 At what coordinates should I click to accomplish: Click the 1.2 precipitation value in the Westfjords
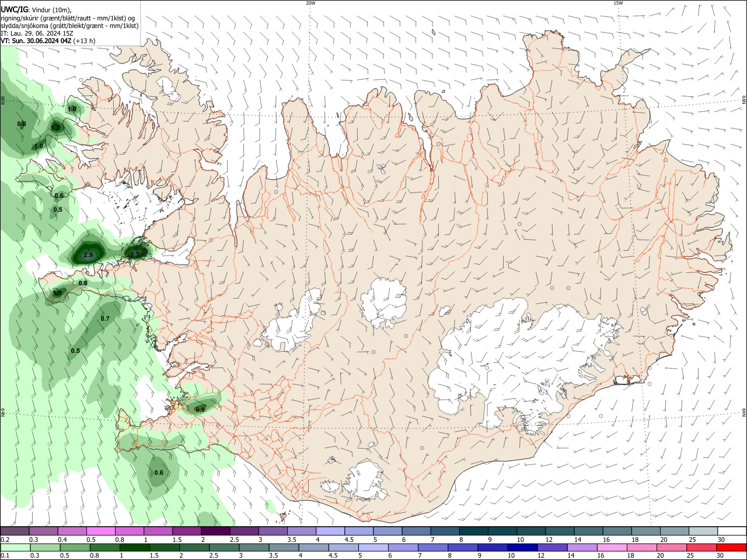56,127
